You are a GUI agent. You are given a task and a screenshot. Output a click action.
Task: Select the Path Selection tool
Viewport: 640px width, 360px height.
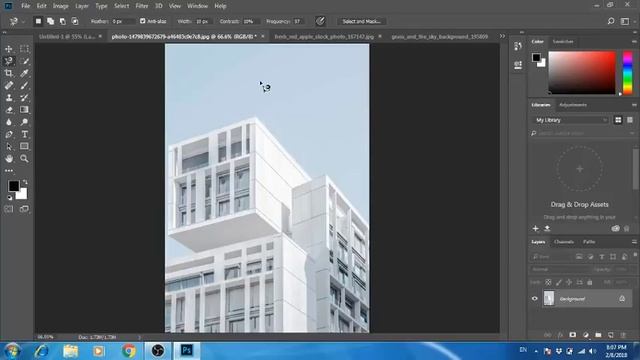pyautogui.click(x=9, y=147)
